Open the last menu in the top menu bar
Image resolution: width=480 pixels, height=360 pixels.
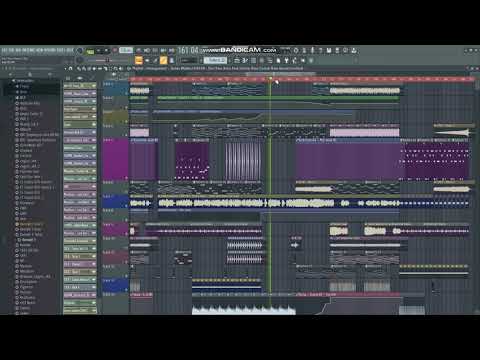[69, 51]
